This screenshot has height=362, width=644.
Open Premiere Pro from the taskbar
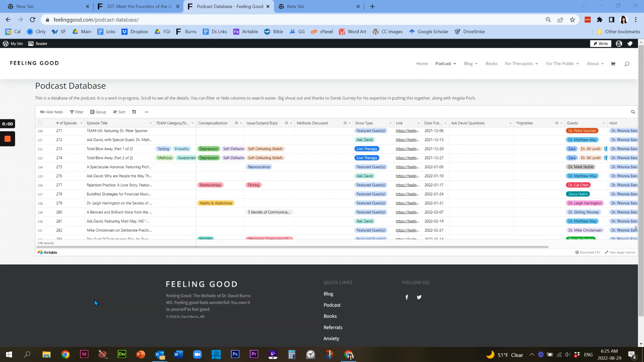click(254, 354)
